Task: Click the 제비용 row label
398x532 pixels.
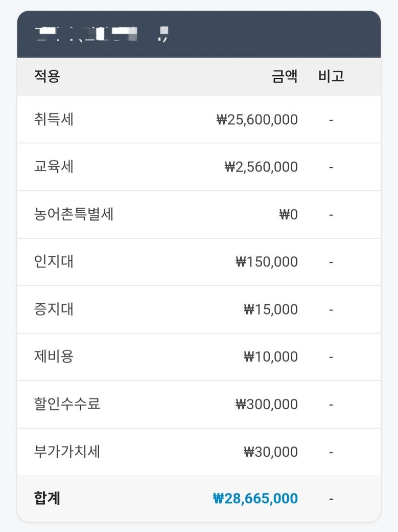Action: (54, 357)
